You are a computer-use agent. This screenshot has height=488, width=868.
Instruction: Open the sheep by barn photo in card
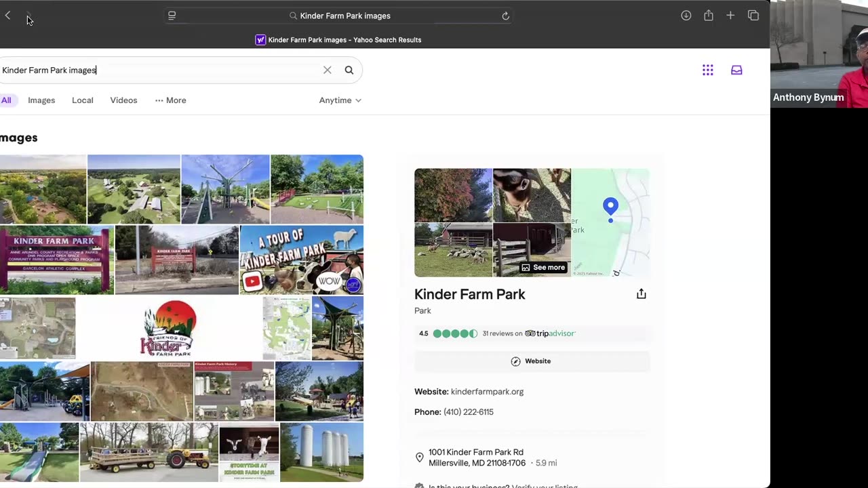point(453,250)
